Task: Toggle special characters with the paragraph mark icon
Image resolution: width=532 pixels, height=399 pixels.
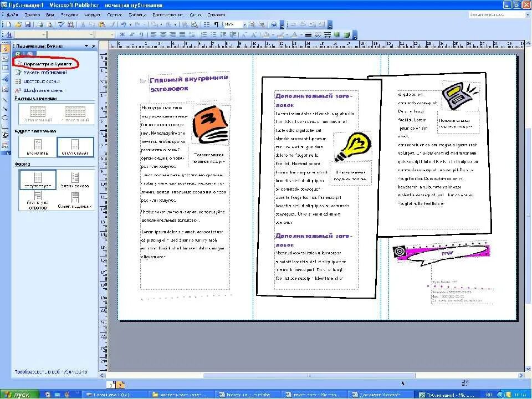Action: pyautogui.click(x=216, y=24)
